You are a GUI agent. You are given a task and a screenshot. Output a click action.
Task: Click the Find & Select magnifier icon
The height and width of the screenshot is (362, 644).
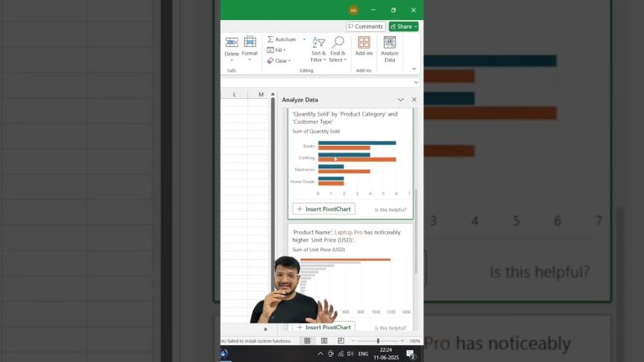[x=338, y=43]
